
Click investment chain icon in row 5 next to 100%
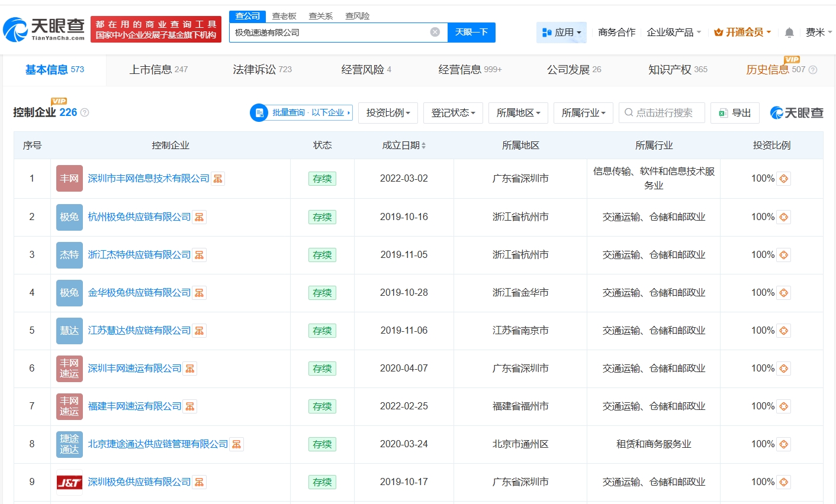click(x=784, y=331)
